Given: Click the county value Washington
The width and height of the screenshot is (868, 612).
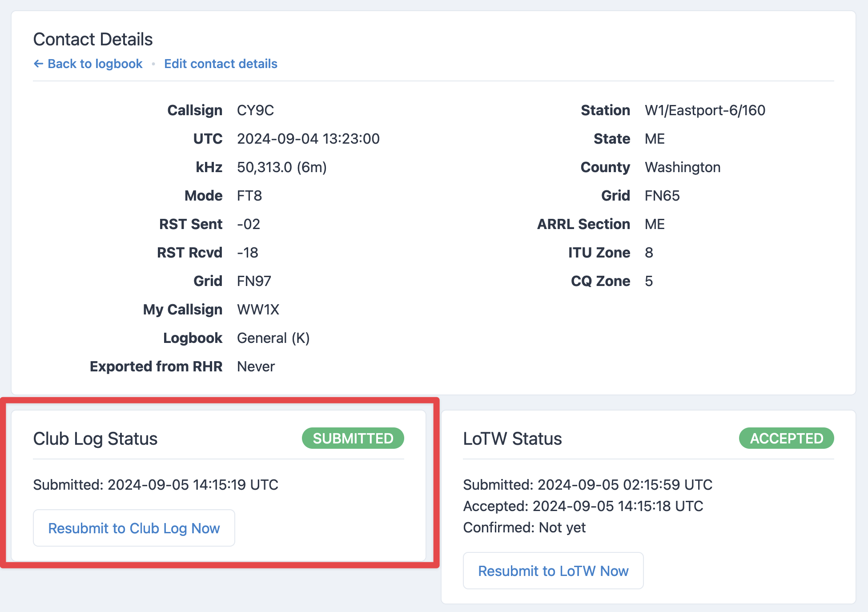Looking at the screenshot, I should coord(683,167).
